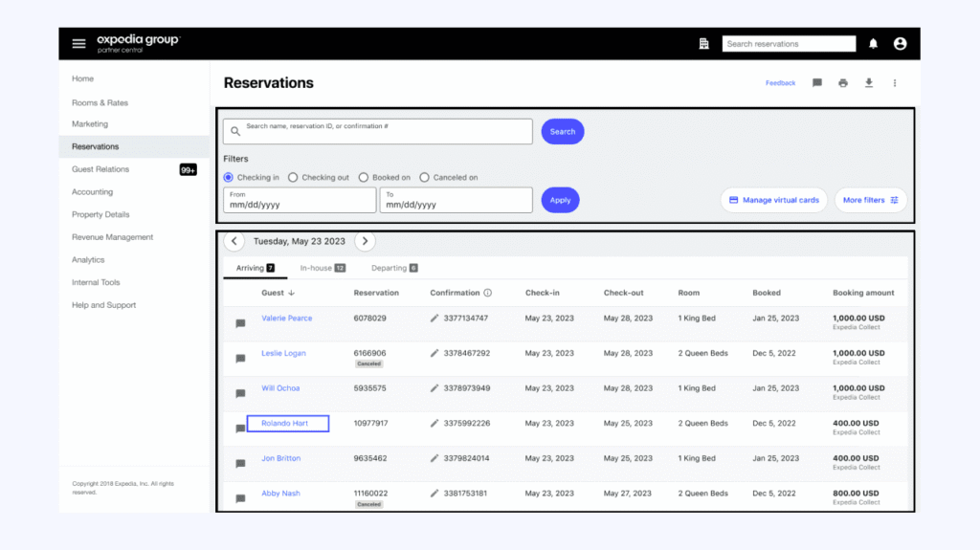Switch to the In-house tab
Image resolution: width=980 pixels, height=550 pixels.
(x=322, y=269)
